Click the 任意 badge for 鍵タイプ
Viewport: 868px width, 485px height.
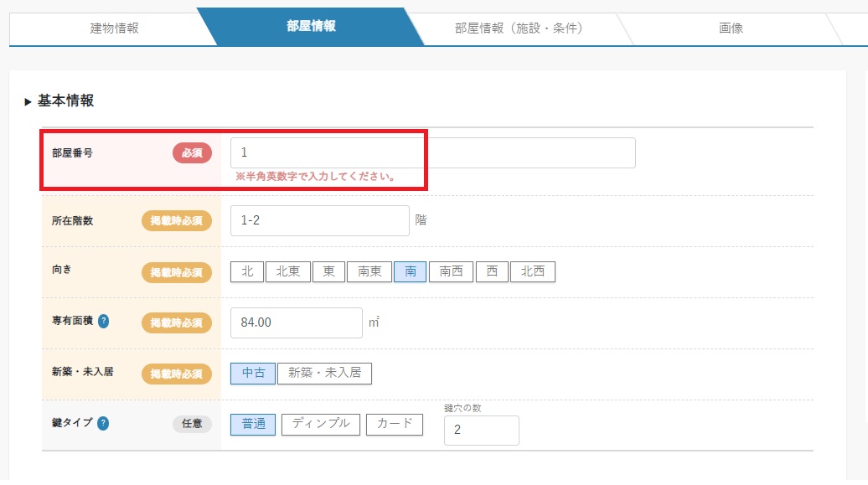(x=192, y=424)
